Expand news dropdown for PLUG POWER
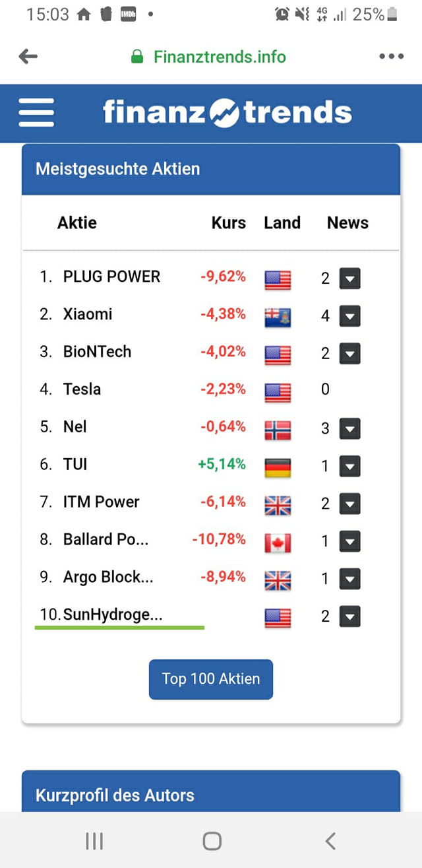The height and width of the screenshot is (868, 422). (x=349, y=279)
